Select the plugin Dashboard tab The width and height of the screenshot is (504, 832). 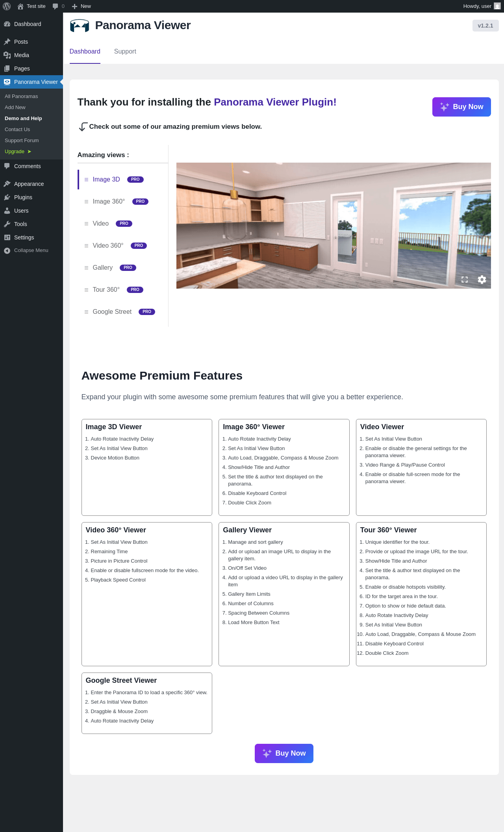(x=85, y=52)
